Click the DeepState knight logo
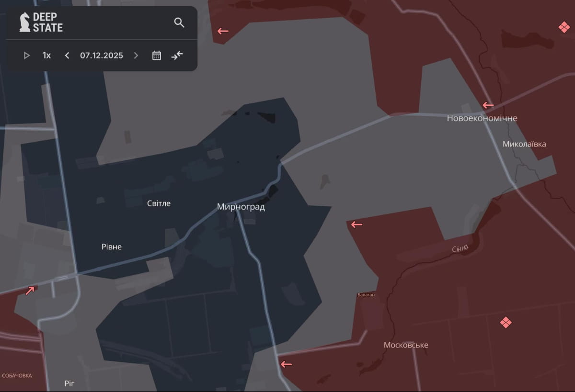The height and width of the screenshot is (392, 575). tap(25, 22)
